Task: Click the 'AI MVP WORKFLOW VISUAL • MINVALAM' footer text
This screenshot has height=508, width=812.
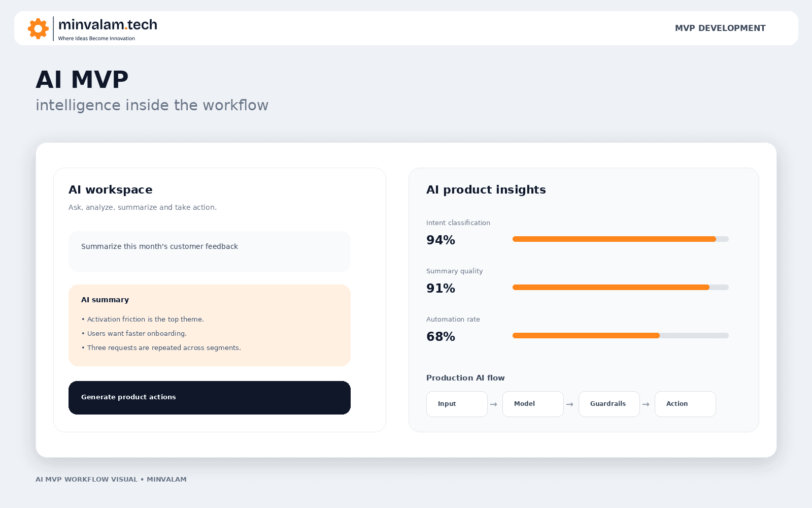Action: pos(111,479)
